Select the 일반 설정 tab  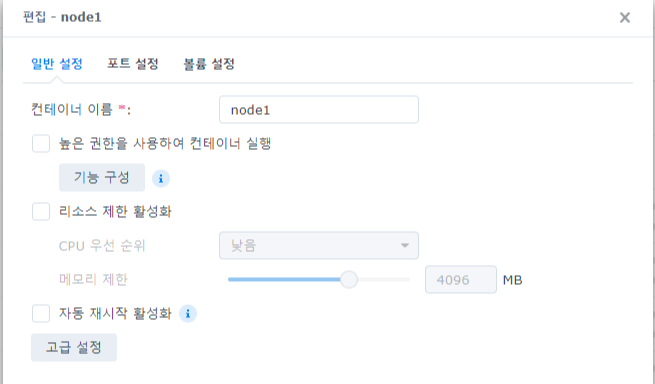point(57,64)
